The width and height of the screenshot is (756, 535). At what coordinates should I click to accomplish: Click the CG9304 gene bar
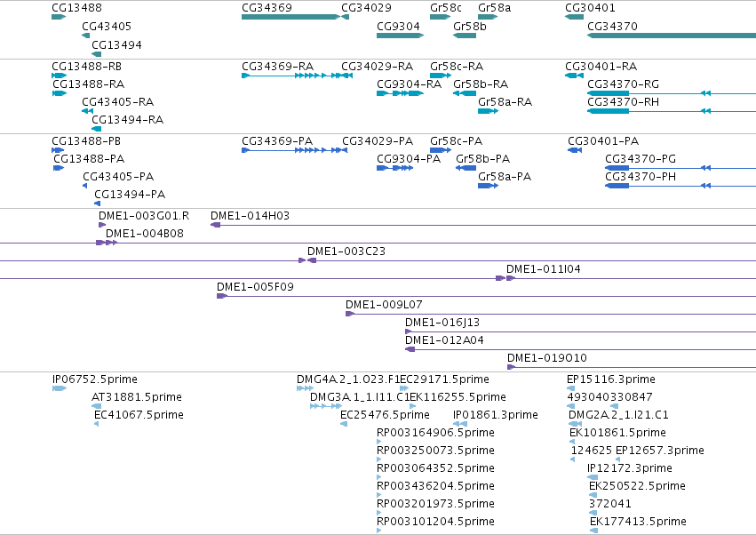coord(400,36)
